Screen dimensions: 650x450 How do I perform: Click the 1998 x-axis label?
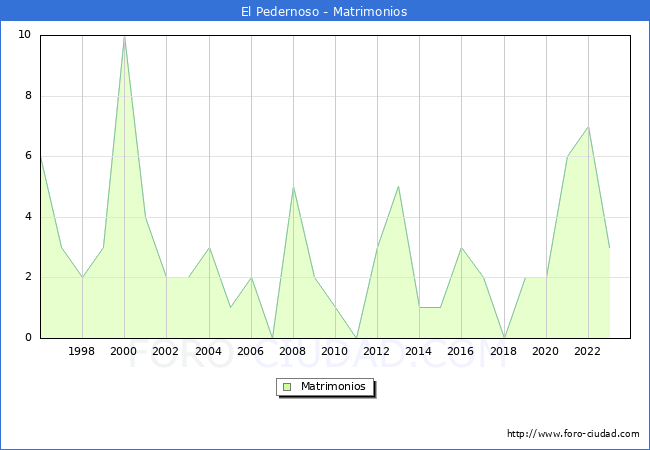click(x=81, y=351)
